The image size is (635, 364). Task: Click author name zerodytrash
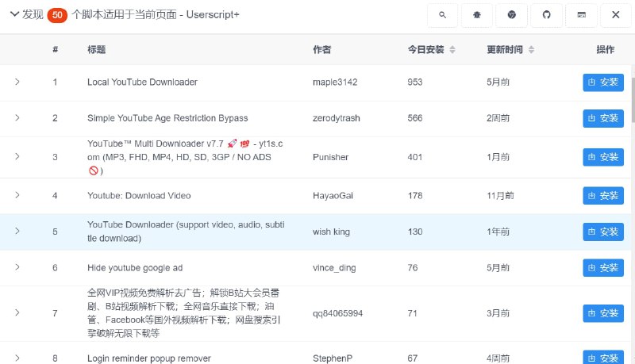(x=336, y=118)
